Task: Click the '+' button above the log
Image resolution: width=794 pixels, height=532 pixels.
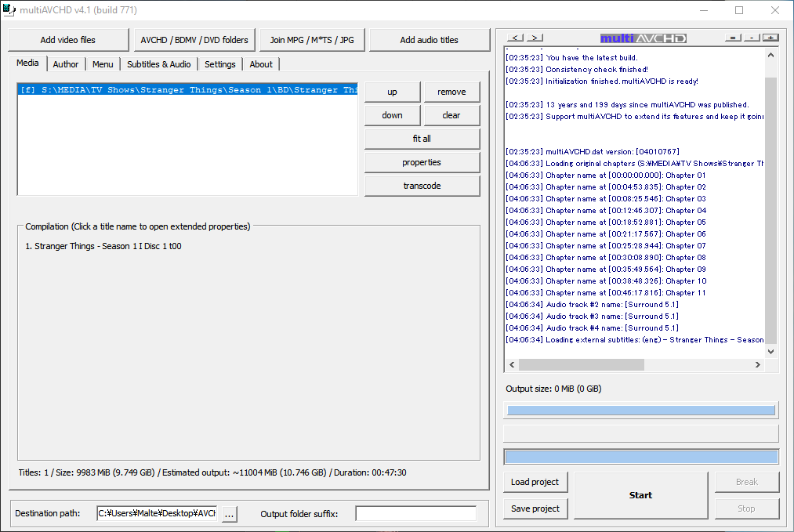Action: click(x=770, y=38)
